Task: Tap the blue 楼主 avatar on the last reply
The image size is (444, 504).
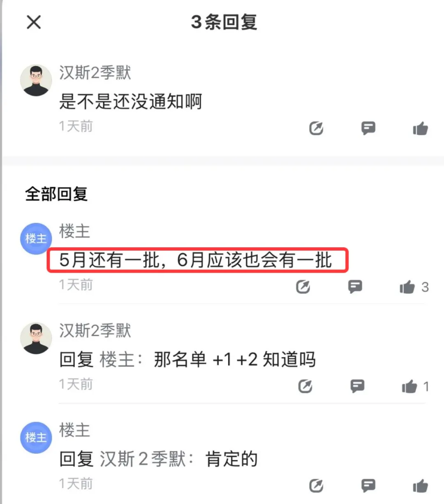Action: pos(36,438)
